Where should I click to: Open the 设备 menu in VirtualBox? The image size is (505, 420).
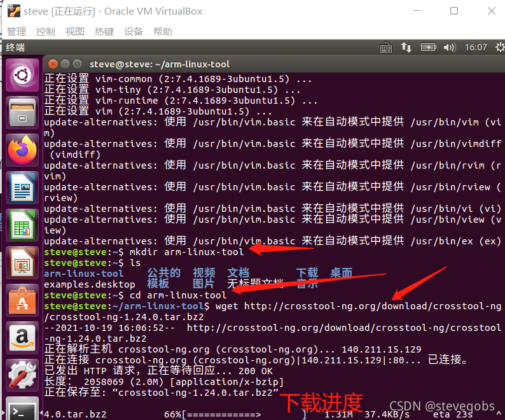134,32
